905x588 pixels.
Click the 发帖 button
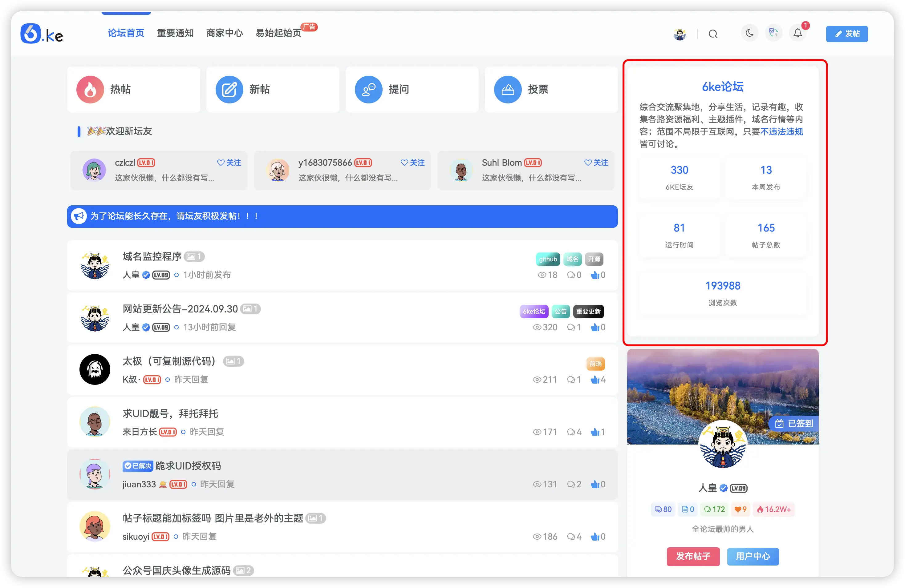point(847,34)
